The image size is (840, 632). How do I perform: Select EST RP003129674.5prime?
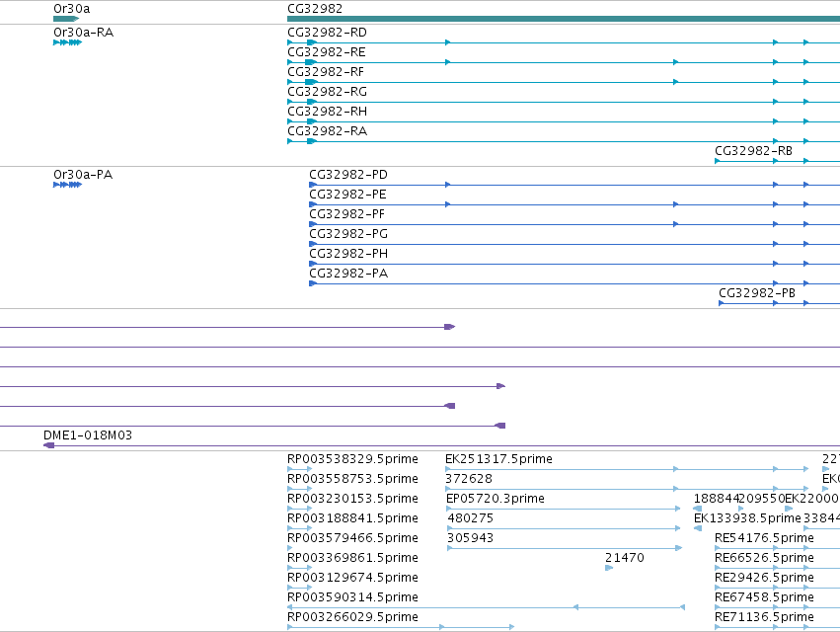click(352, 579)
